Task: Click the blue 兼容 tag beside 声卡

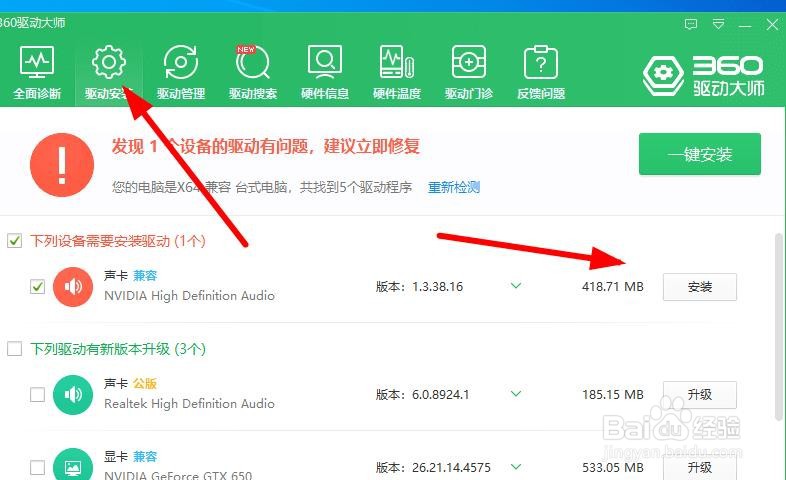Action: [x=145, y=276]
